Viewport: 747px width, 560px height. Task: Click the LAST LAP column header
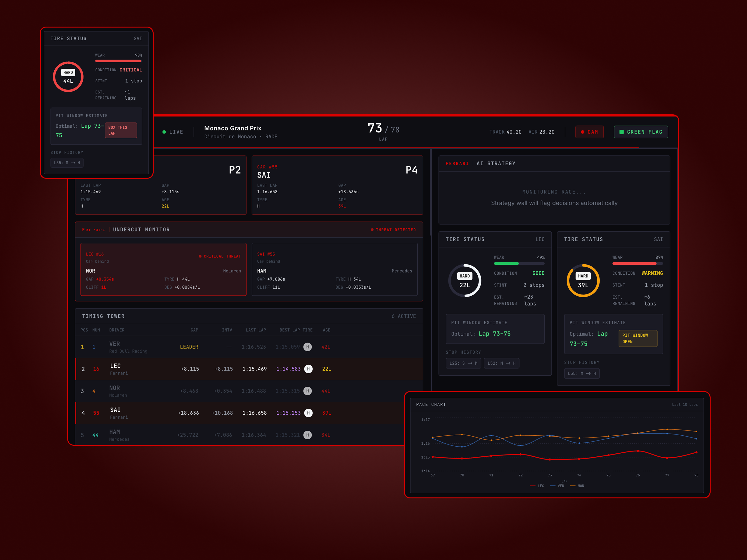pos(256,330)
